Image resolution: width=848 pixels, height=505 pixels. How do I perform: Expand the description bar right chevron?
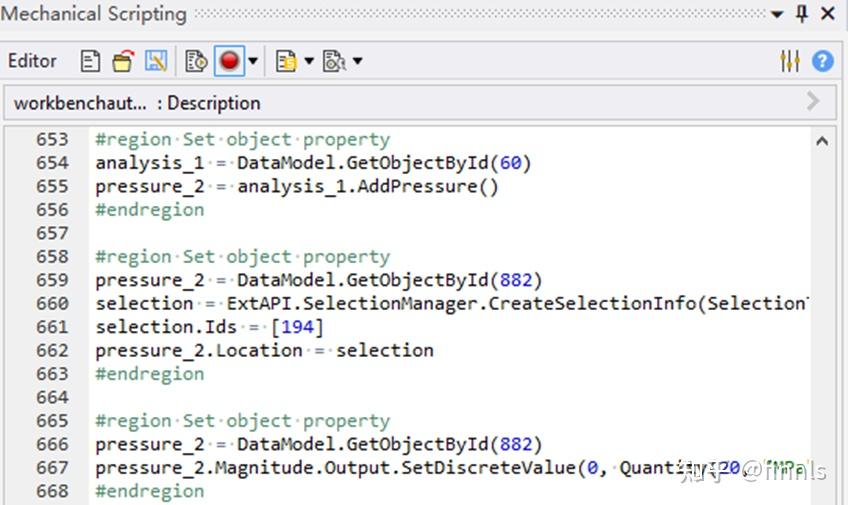point(813,102)
